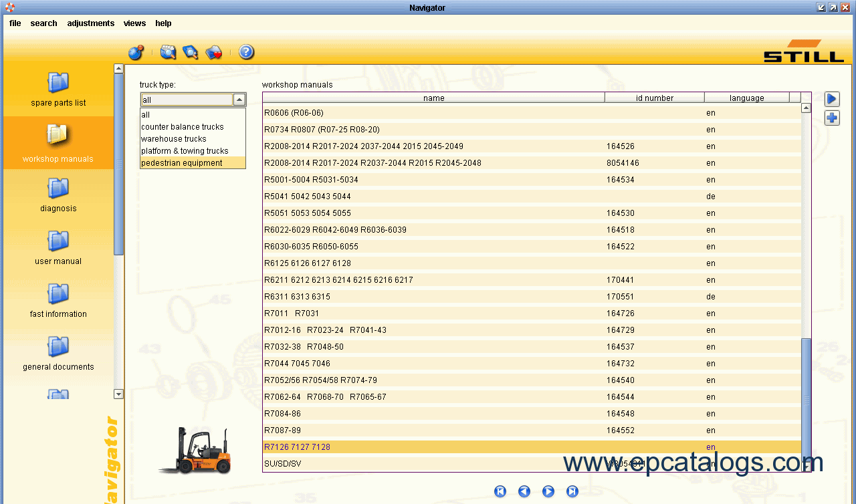The height and width of the screenshot is (504, 856).
Task: Go to last page navigation arrow
Action: coord(572,491)
